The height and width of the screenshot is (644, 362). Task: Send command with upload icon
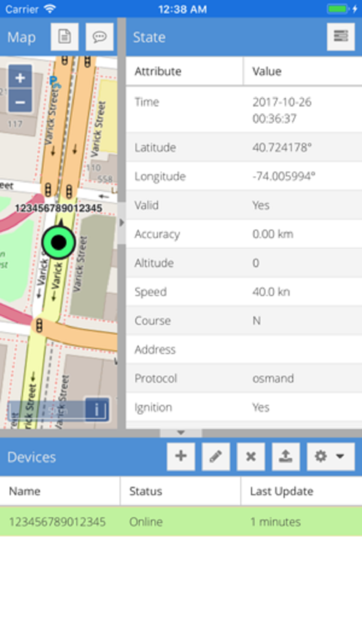(x=286, y=456)
